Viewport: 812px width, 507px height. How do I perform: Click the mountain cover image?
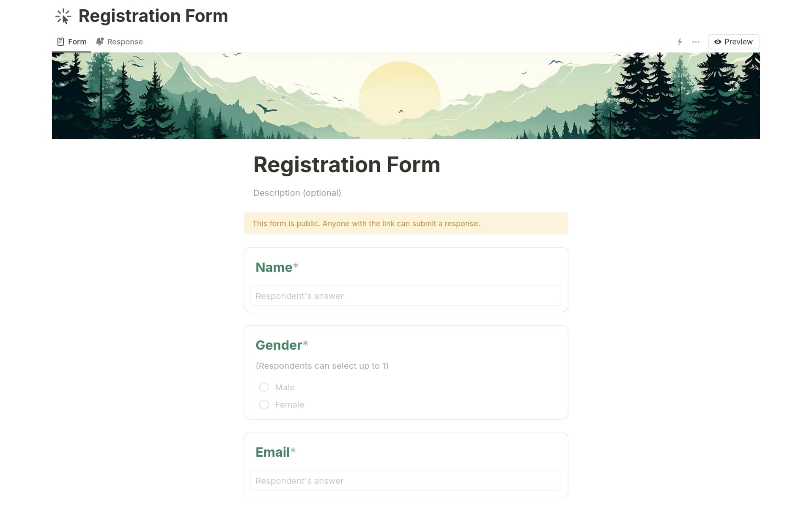(x=405, y=95)
